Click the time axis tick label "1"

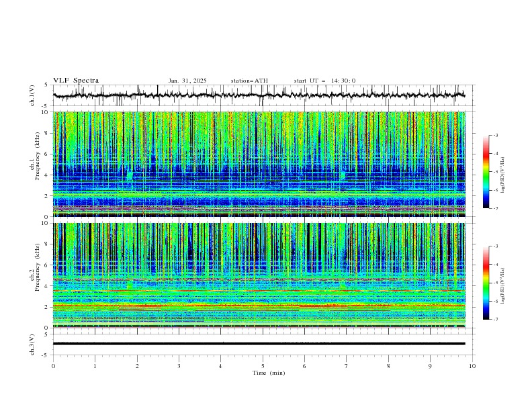click(x=95, y=366)
